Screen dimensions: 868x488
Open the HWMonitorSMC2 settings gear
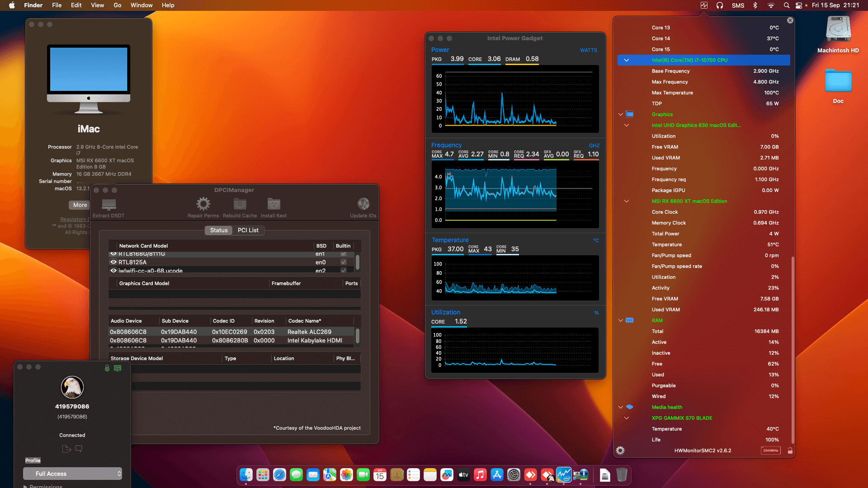620,450
